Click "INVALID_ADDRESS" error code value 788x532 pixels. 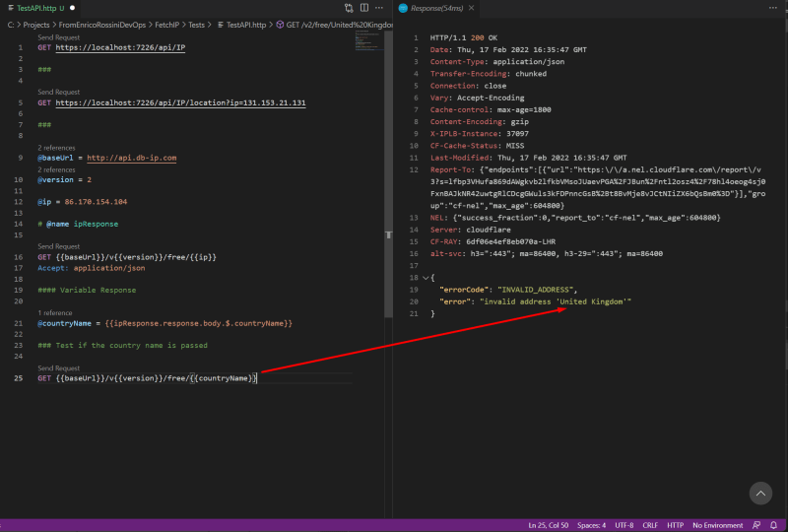(536, 290)
